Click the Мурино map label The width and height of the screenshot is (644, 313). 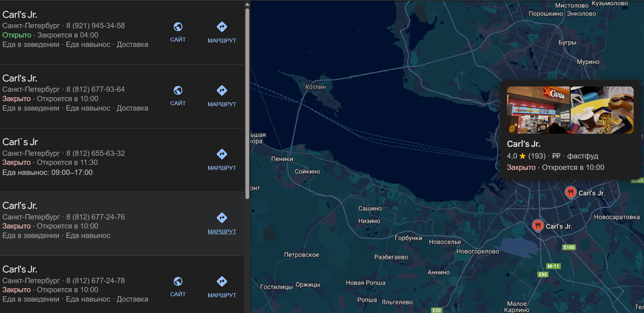click(588, 62)
